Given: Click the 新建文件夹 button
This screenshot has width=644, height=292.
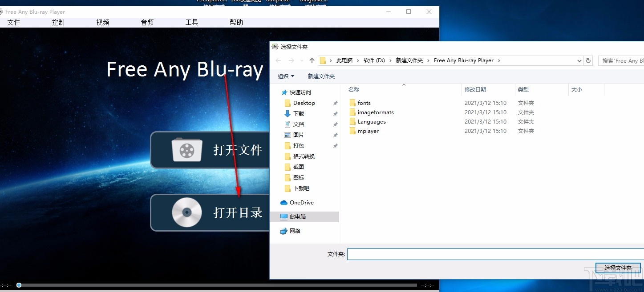Looking at the screenshot, I should [321, 76].
